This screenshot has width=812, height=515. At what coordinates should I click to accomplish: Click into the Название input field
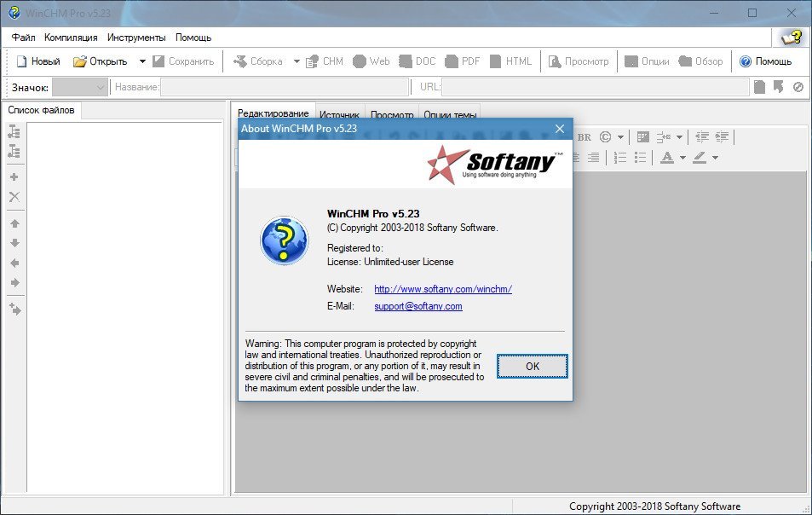285,88
